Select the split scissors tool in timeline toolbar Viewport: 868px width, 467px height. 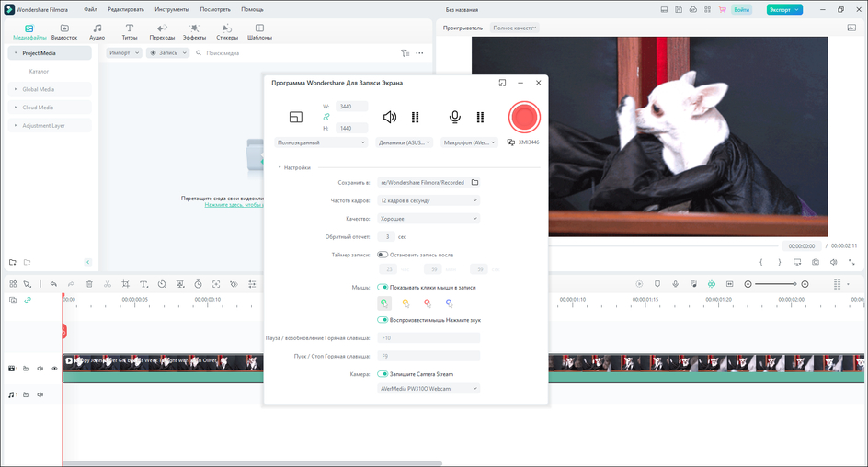click(x=108, y=284)
